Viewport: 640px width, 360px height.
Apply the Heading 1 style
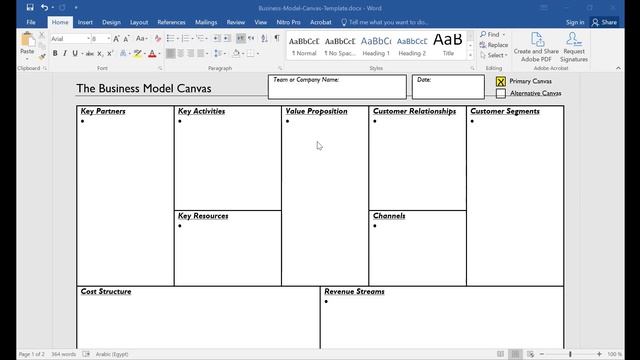coord(376,46)
